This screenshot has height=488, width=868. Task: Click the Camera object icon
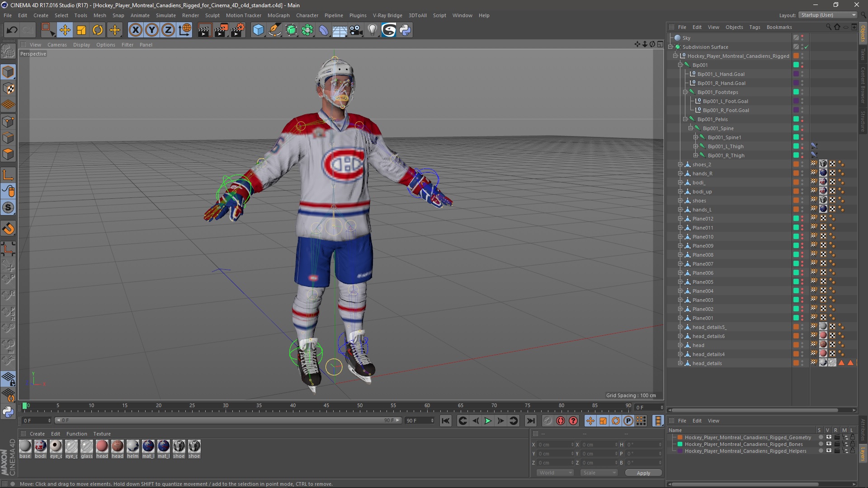coord(356,30)
